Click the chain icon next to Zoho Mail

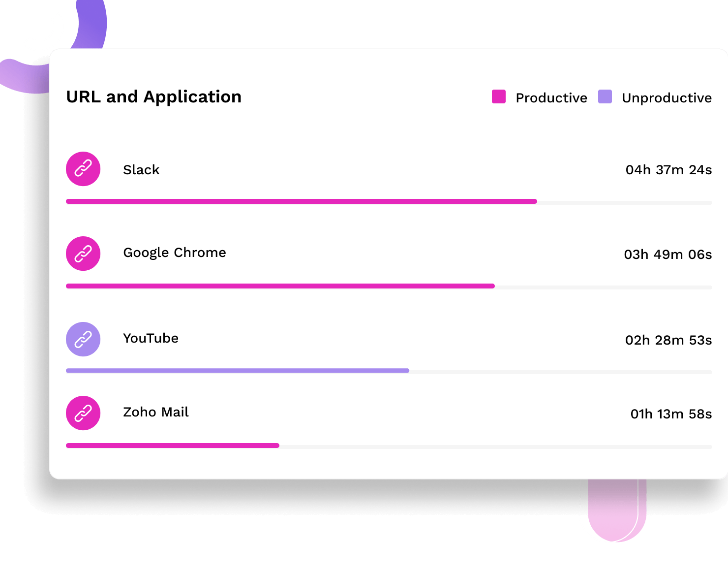(83, 413)
